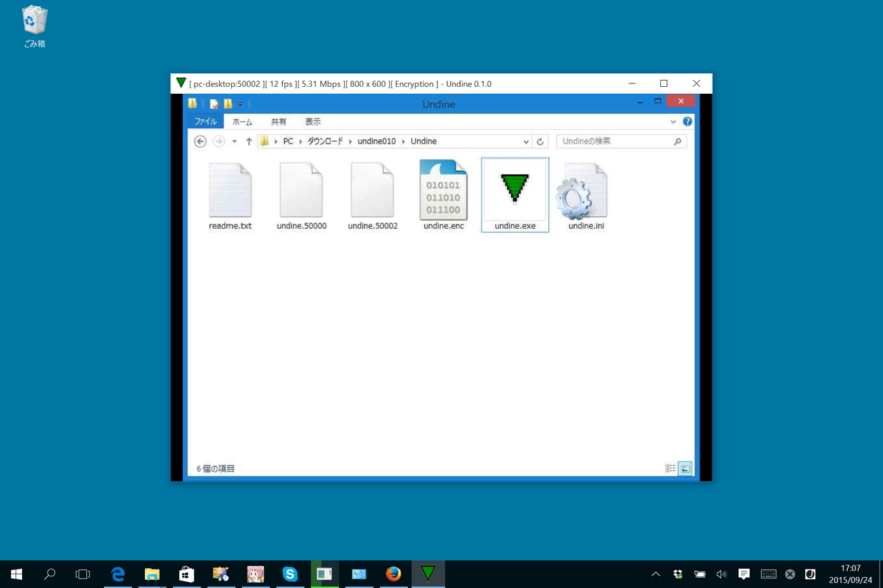This screenshot has width=883, height=588.
Task: Open the recent locations dropdown arrow
Action: pos(234,141)
